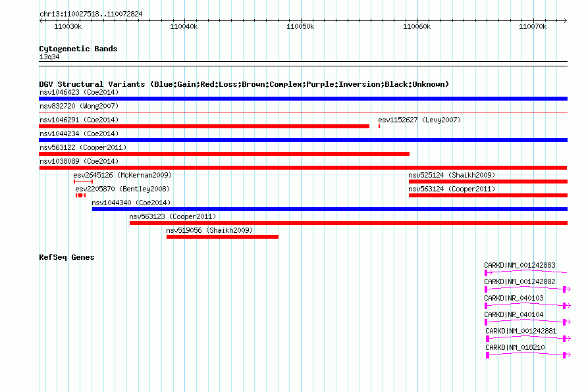Open the CARKD|NM_018210 gene label
This screenshot has height=392, width=586.
pos(515,347)
